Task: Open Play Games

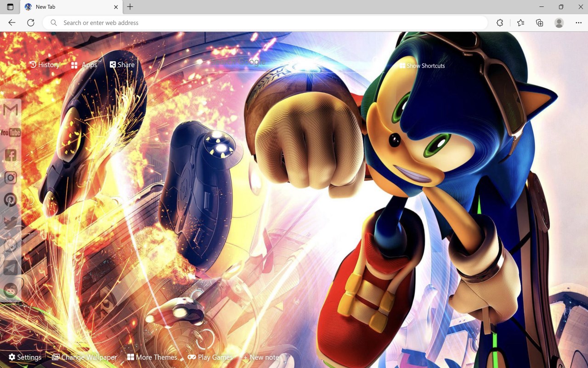Action: tap(210, 357)
